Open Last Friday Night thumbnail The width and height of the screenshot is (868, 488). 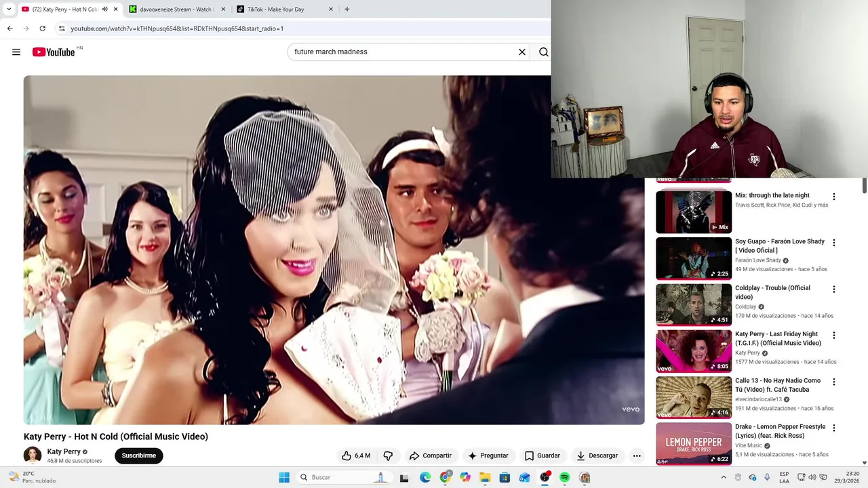(694, 351)
